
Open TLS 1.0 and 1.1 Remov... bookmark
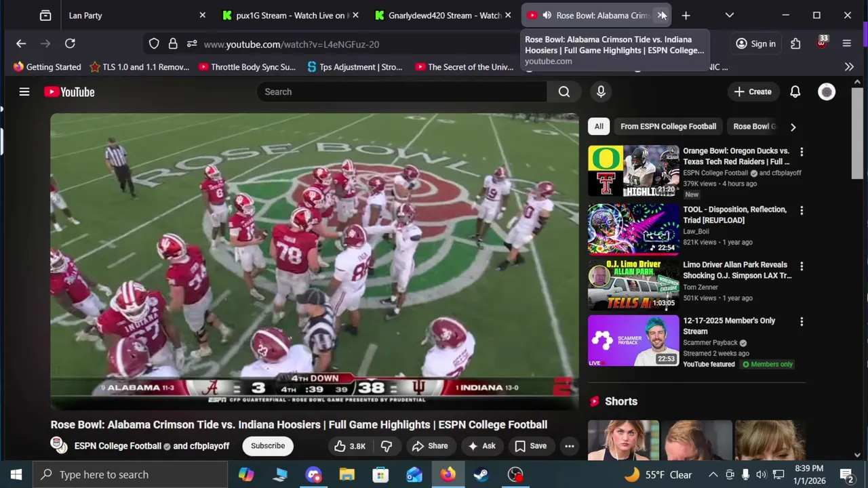tap(139, 67)
